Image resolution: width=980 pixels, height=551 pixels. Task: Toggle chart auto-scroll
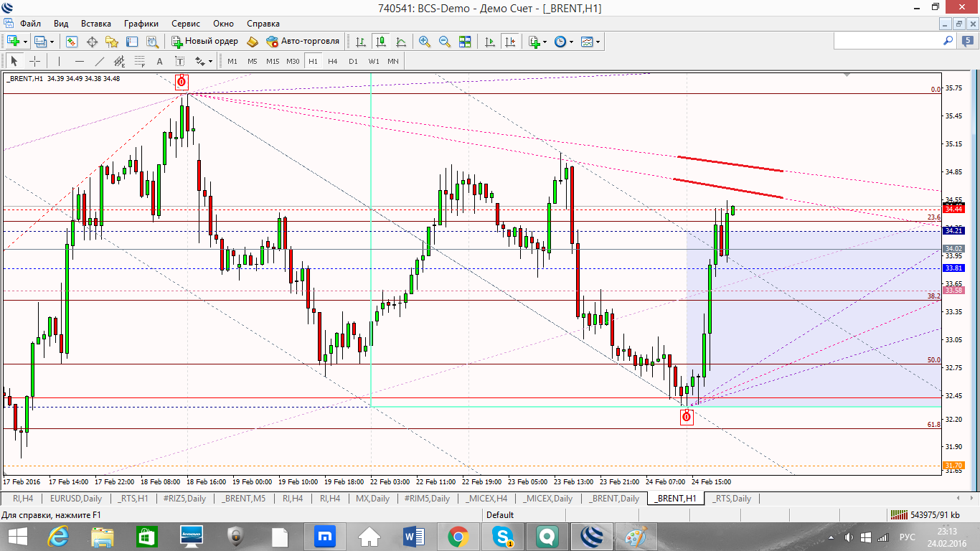click(x=490, y=42)
